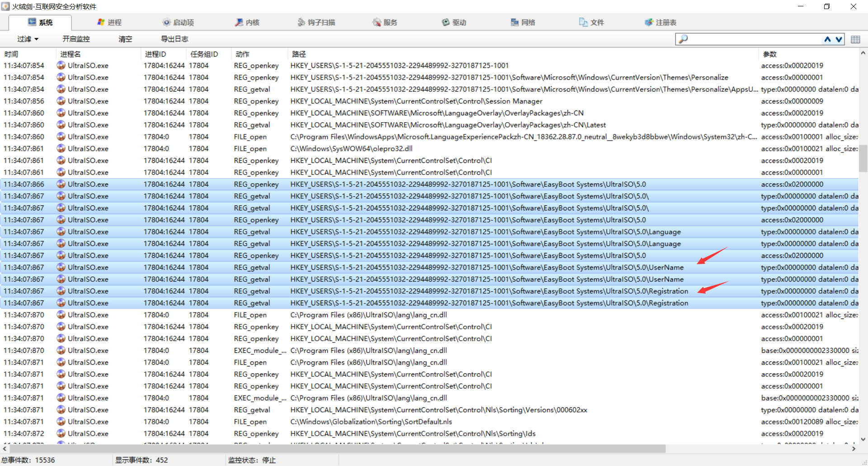
Task: Click UltraISO icon in the 11:34:07:872 row
Action: (61, 433)
